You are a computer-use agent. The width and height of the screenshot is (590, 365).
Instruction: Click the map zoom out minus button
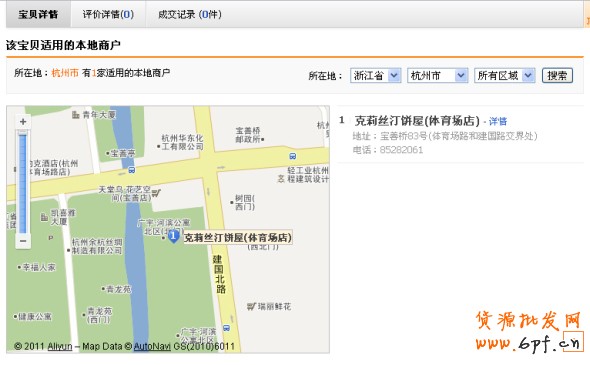point(23,241)
